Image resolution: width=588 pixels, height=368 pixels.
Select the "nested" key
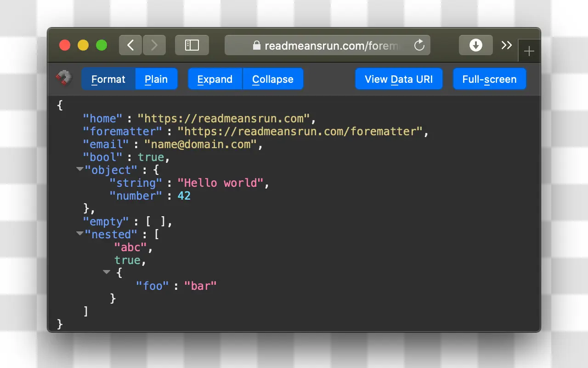tap(111, 235)
